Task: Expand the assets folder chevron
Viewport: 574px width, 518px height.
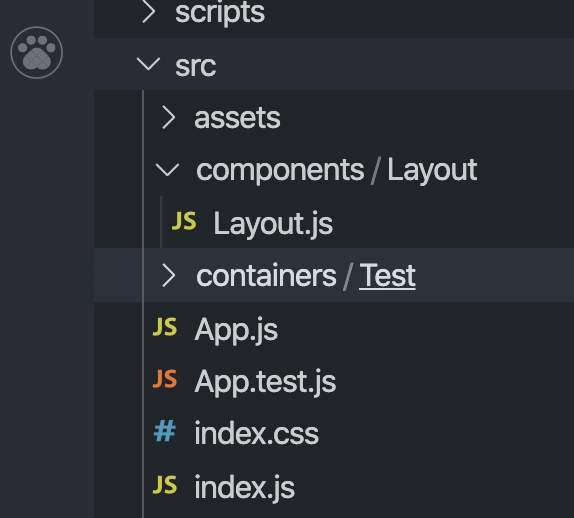Action: (168, 118)
